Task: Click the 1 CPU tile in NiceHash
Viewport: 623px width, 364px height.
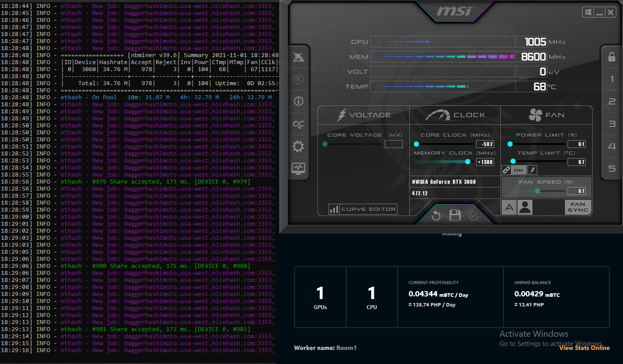Action: [x=372, y=297]
